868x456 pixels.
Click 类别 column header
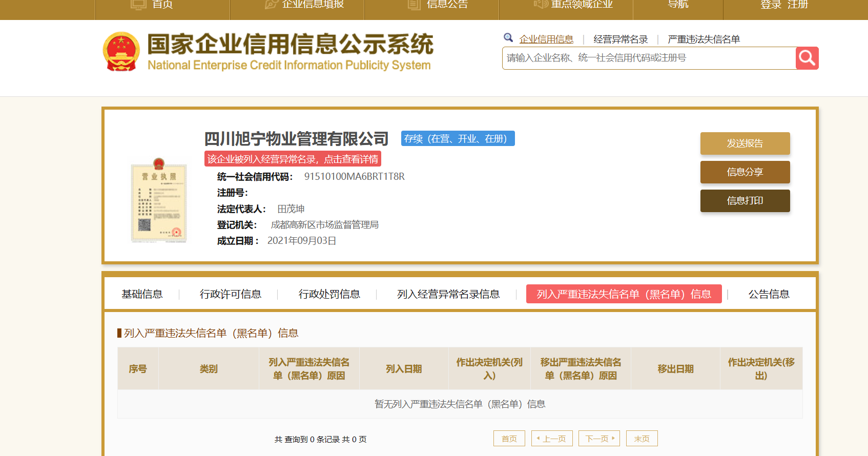209,369
